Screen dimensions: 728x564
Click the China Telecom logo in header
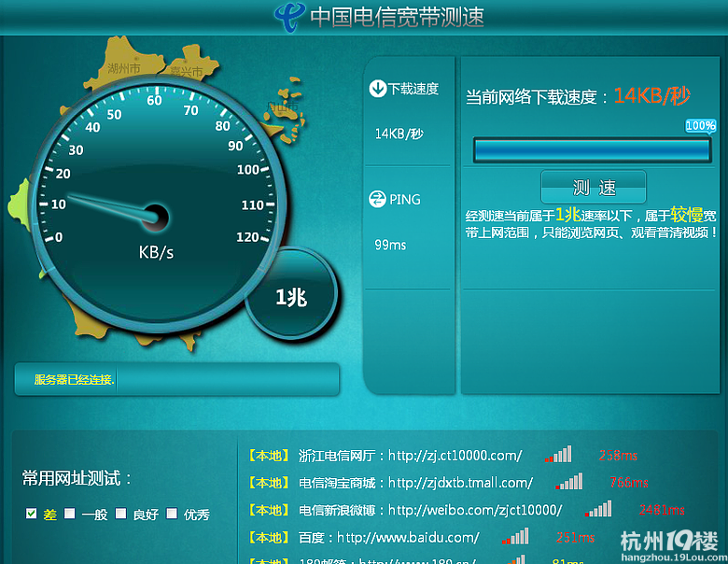[x=287, y=16]
